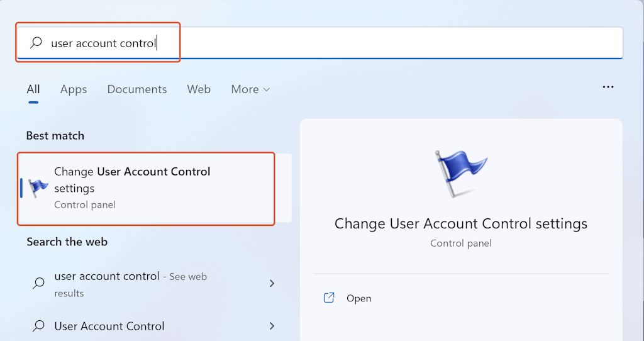Expand the More dropdown
Screen dimensions: 644x341
tap(250, 89)
